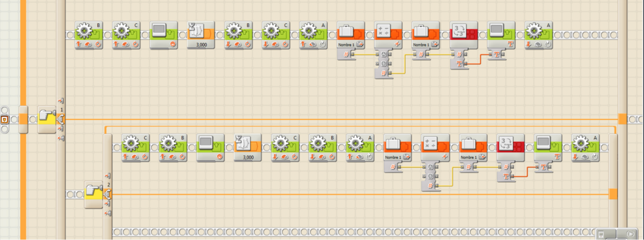Viewport: 644px width, 240px height.
Task: Click the top row's second Nombre 1 variable block
Action: (426, 35)
